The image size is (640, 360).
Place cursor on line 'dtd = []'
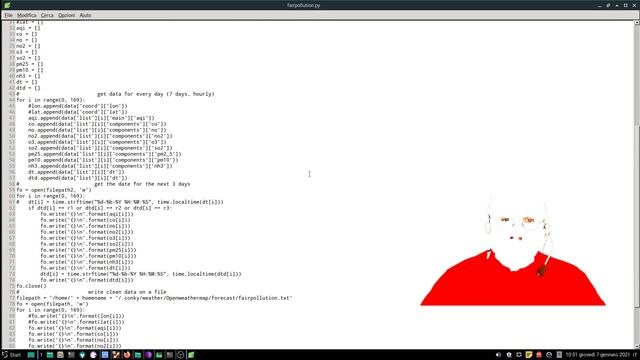[x=28, y=88]
